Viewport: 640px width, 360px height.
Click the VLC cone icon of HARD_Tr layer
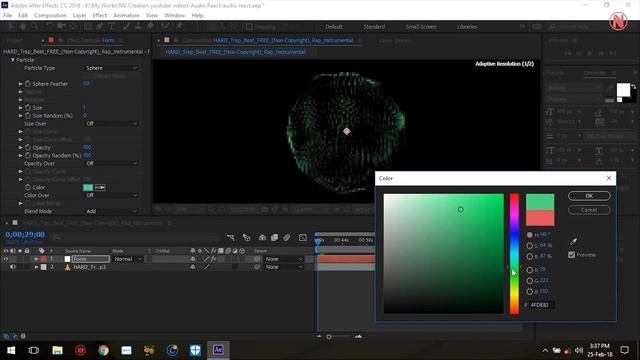[x=67, y=267]
